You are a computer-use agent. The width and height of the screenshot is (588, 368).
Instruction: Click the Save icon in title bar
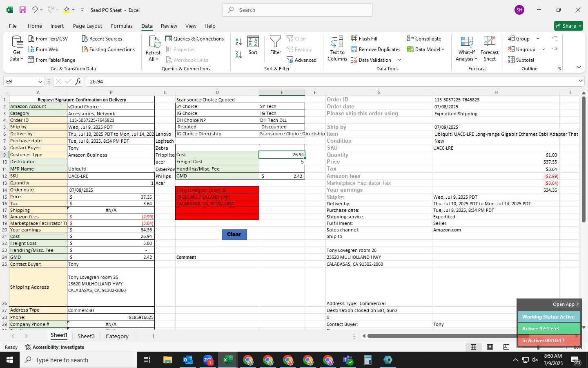tap(23, 10)
